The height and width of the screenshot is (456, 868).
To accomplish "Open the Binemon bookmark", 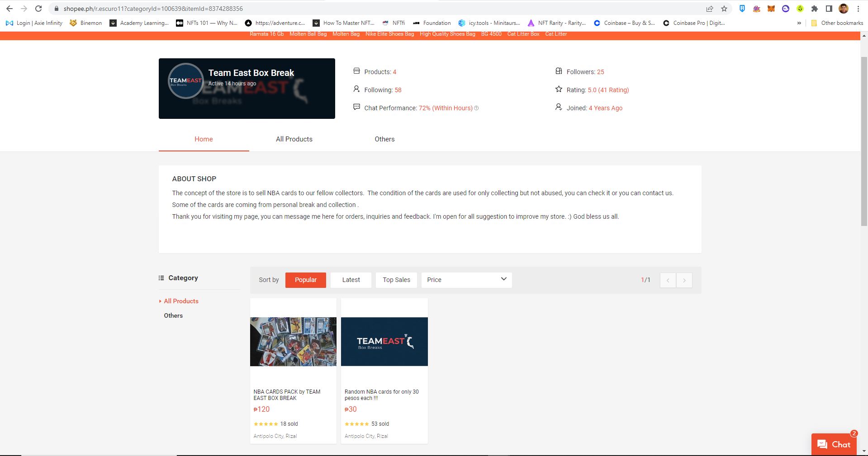I will click(x=86, y=23).
